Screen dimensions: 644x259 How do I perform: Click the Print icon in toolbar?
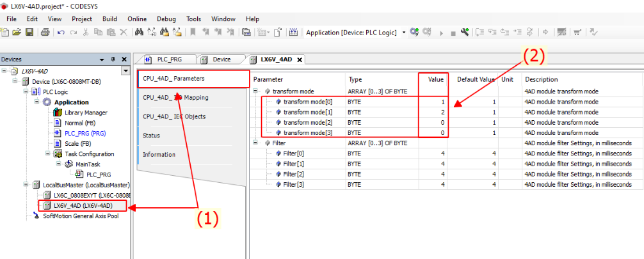tap(45, 32)
